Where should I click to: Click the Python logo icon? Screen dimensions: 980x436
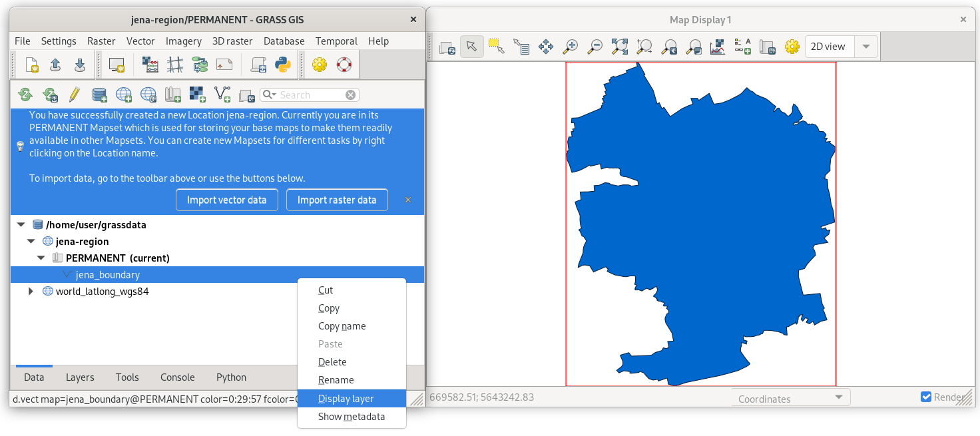[283, 65]
